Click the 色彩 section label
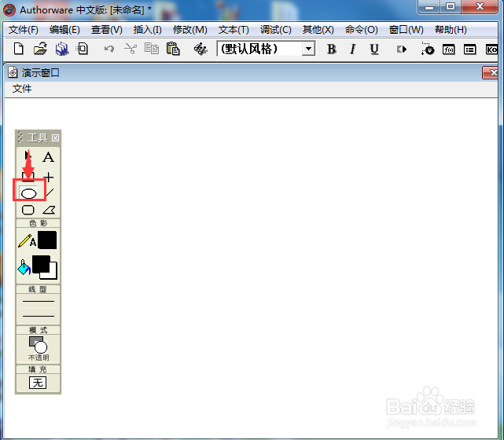The image size is (504, 440). click(x=39, y=223)
